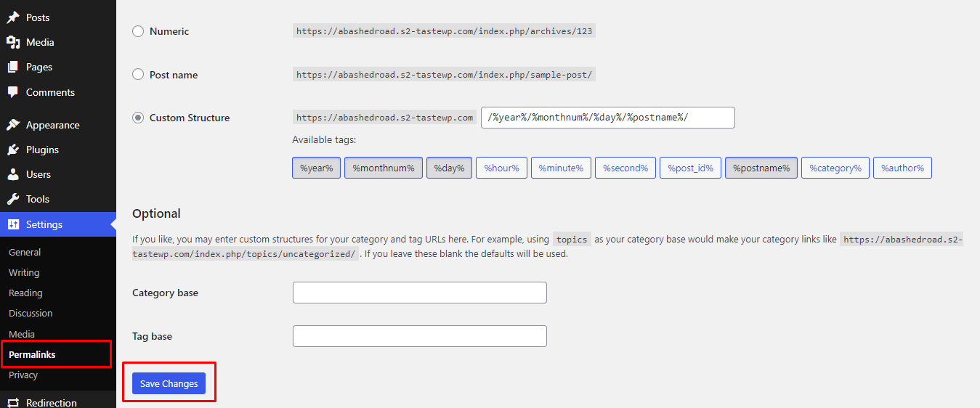Click the Custom Structure base URL text
The height and width of the screenshot is (408, 980).
point(385,118)
